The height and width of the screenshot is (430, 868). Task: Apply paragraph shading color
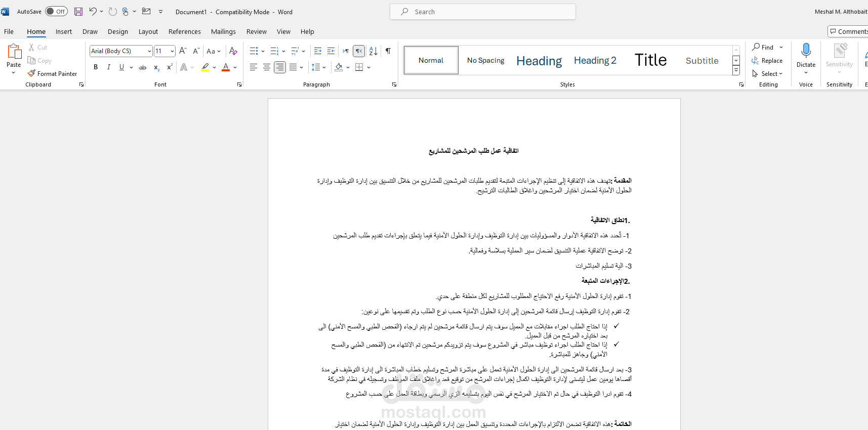tap(339, 67)
